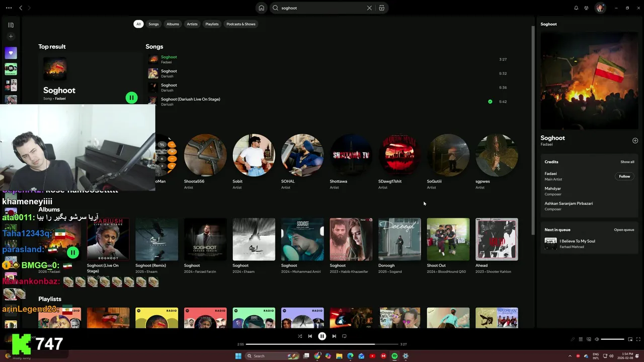Open SoGutiii artist

click(448, 162)
